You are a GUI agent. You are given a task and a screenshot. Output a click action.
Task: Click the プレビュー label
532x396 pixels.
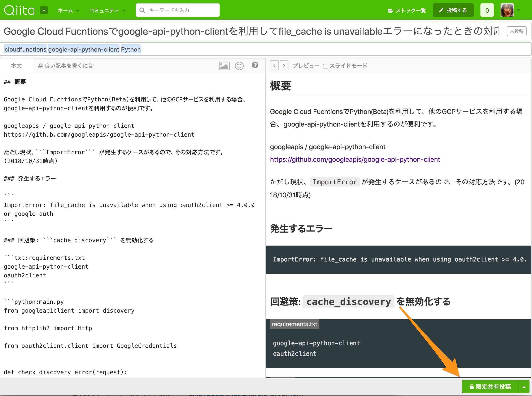[306, 66]
